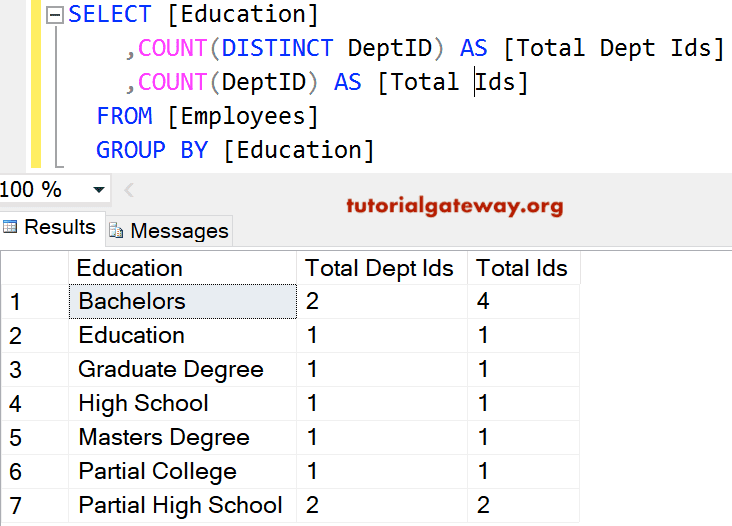Switch to the Results tab
Viewport: 732px width, 526px height.
click(52, 227)
